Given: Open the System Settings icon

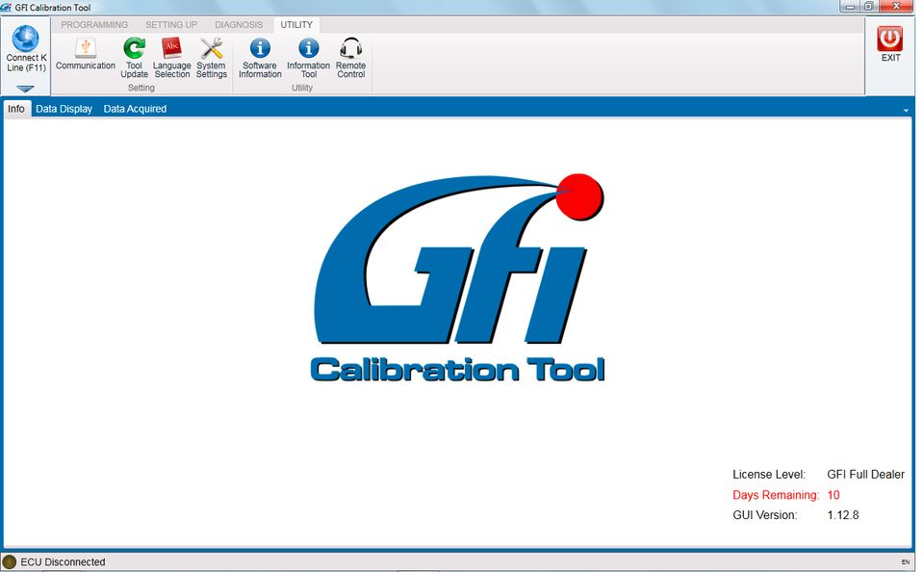Looking at the screenshot, I should 211,55.
